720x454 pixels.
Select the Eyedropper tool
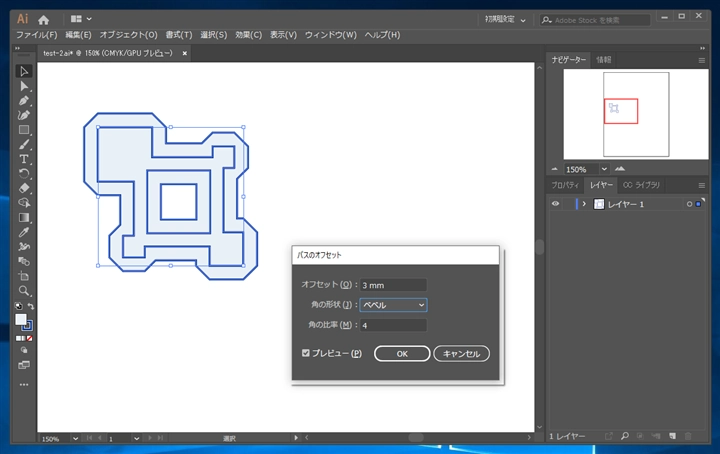tap(24, 232)
